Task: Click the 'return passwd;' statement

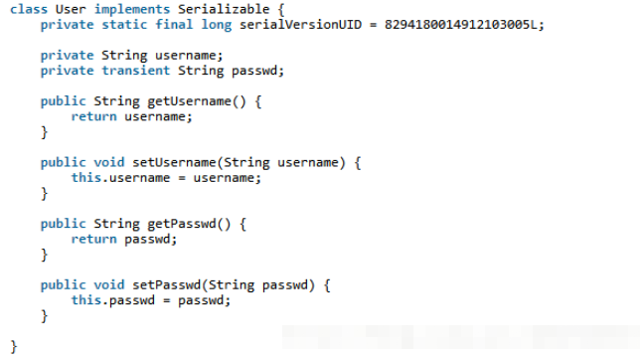Action: [123, 240]
